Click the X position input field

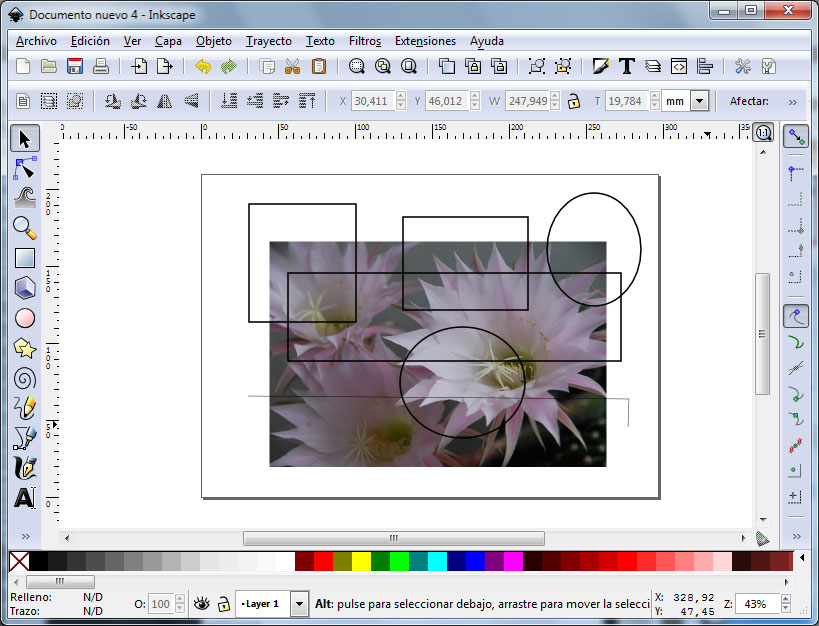[372, 101]
